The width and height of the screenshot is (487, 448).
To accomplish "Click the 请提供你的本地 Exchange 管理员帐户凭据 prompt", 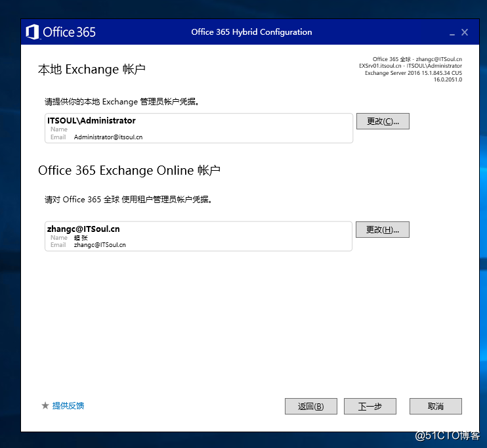I will [122, 102].
